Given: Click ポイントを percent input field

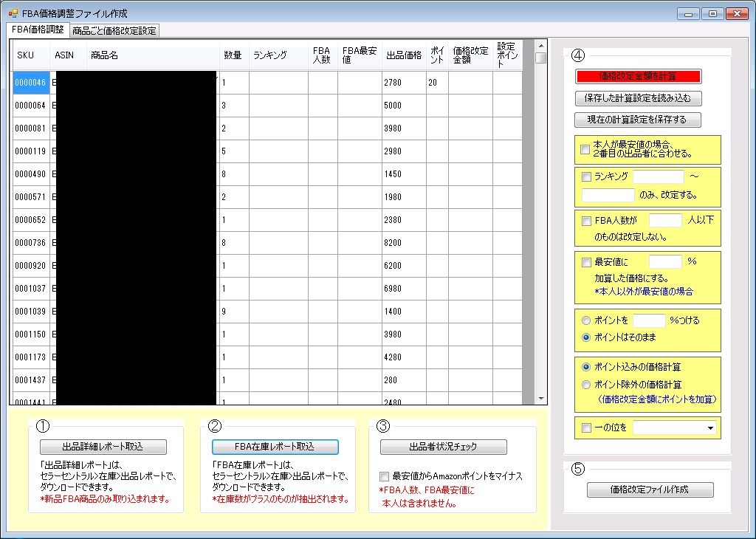Looking at the screenshot, I should tap(649, 320).
